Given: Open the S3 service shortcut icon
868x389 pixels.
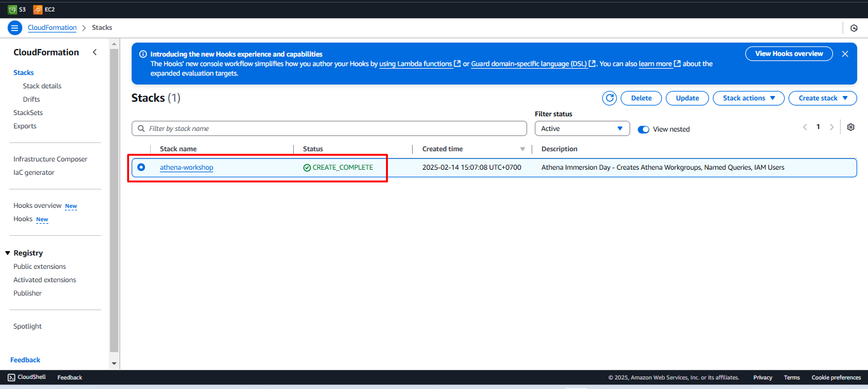Looking at the screenshot, I should [12, 10].
